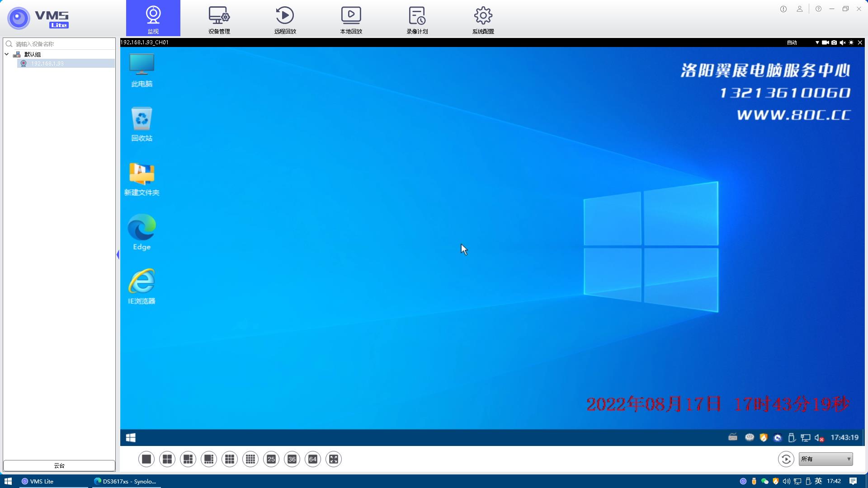Select the 25-window layout
This screenshot has height=488, width=868.
click(271, 459)
